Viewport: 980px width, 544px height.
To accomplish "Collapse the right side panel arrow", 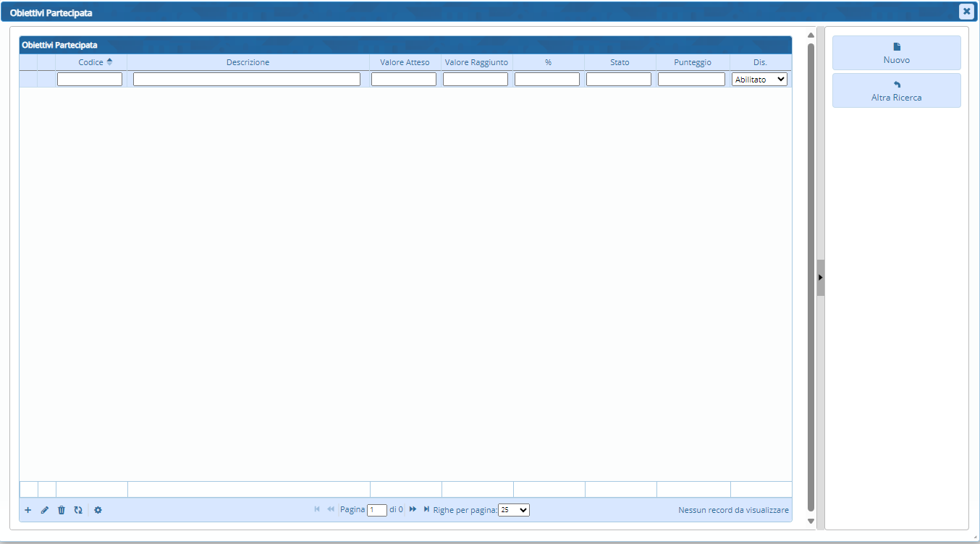I will 821,277.
